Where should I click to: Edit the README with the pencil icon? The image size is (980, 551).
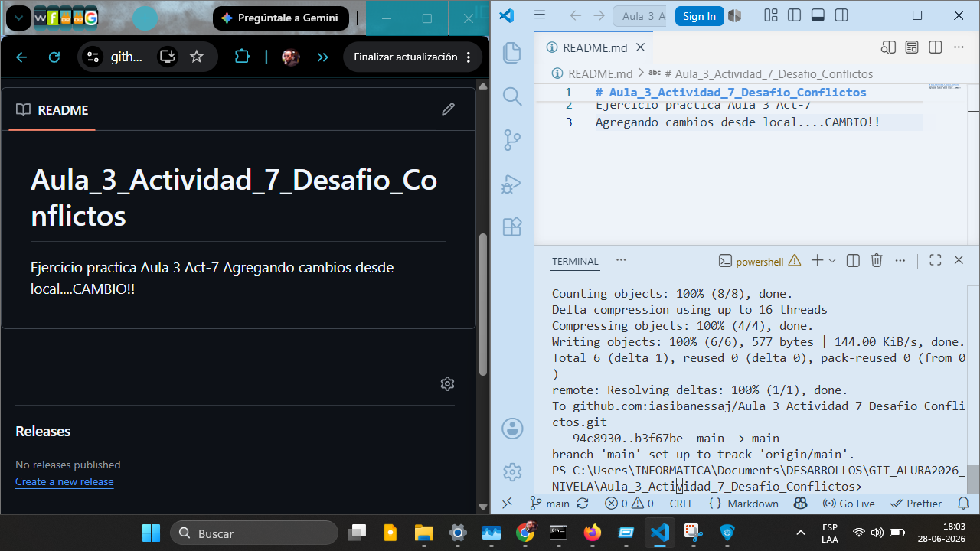click(x=449, y=109)
